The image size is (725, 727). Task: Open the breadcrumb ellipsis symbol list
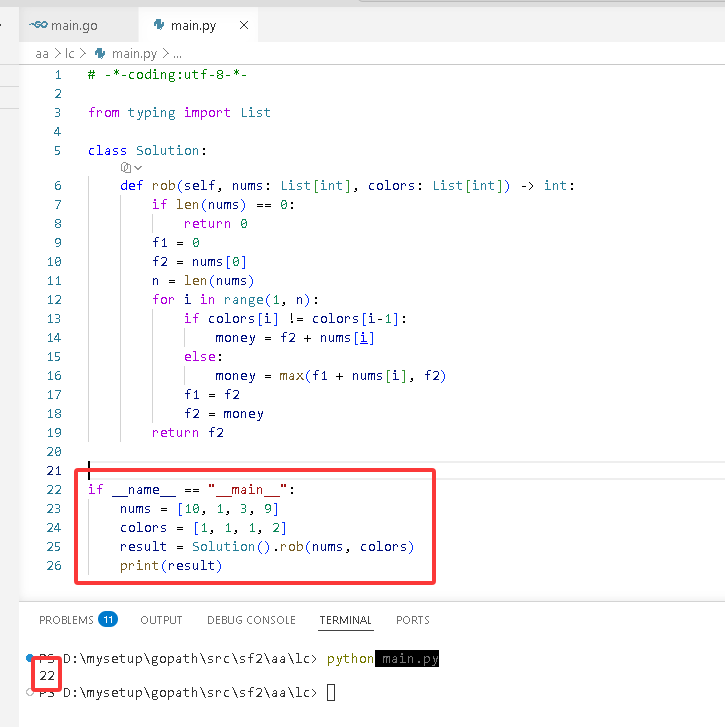click(177, 54)
